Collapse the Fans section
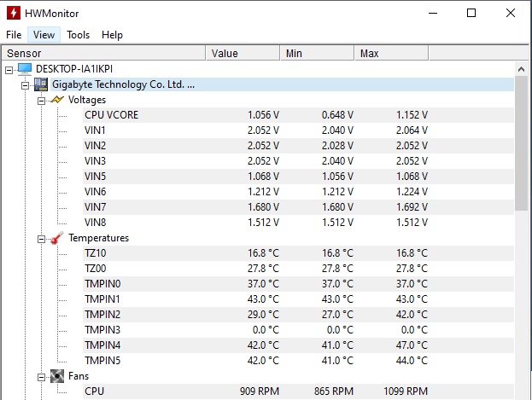532x400 pixels. (41, 377)
